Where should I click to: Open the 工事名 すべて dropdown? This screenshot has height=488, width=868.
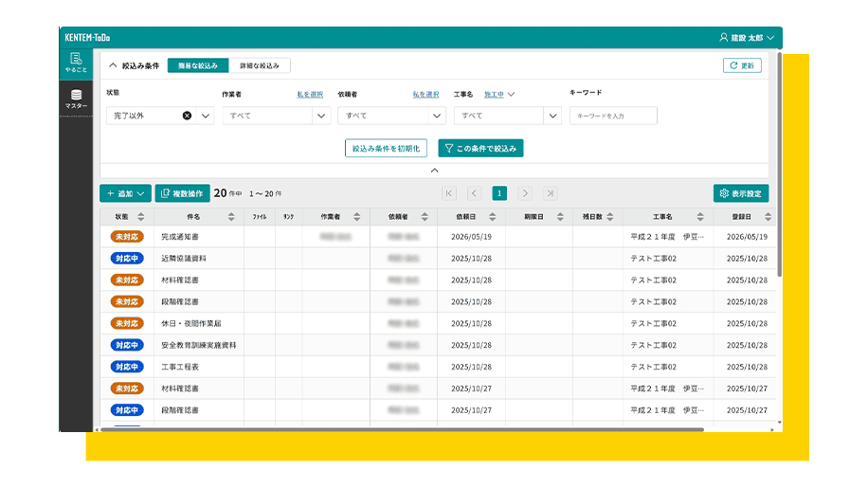(x=508, y=116)
